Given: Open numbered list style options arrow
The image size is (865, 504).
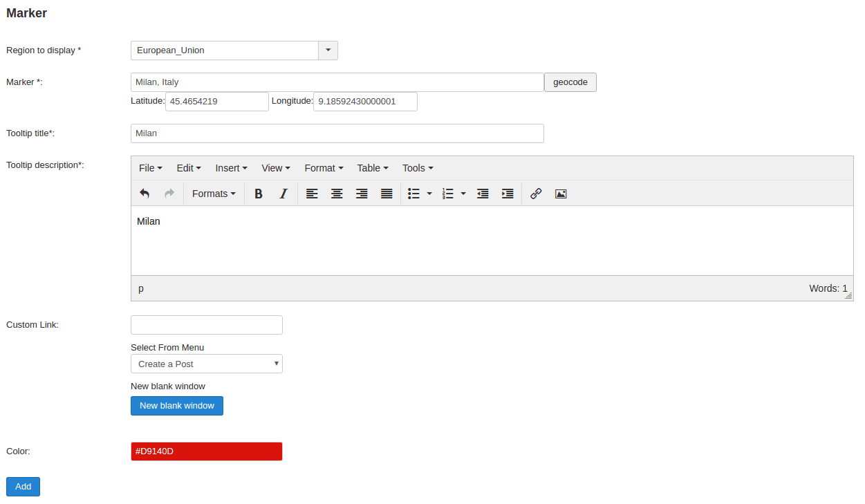Looking at the screenshot, I should [x=463, y=194].
